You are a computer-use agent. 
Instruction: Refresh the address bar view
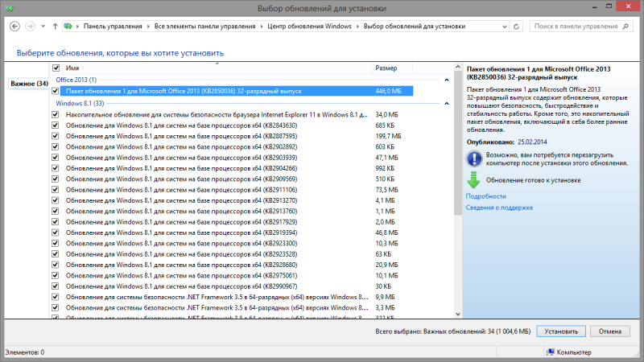pos(516,27)
